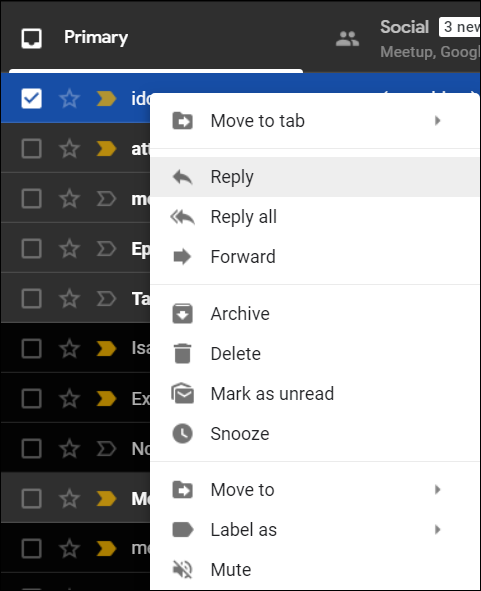Click the Delete trash can icon

coord(182,354)
